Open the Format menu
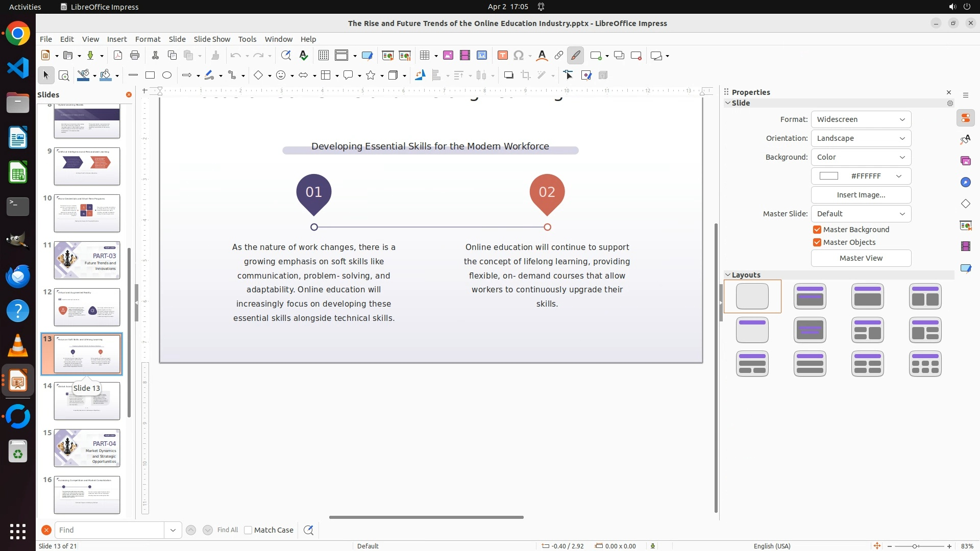Screen dimensions: 980x551 [148, 39]
